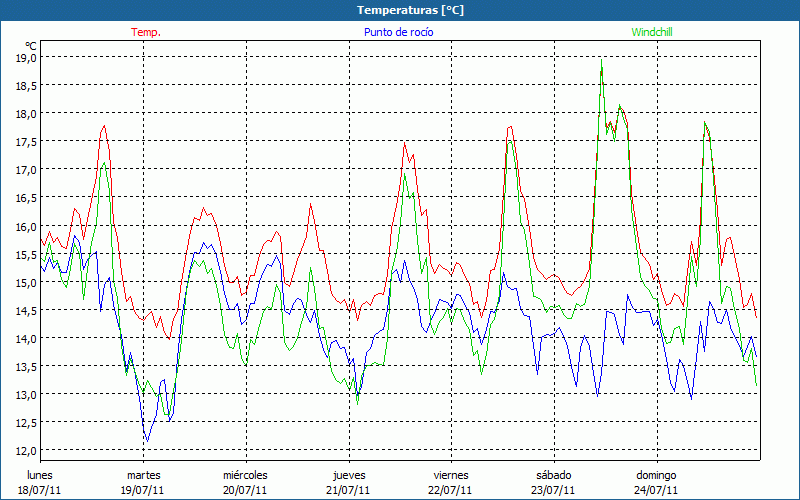Viewport: 800px width, 500px height.
Task: Click the 18/07/11 date label
Action: (x=40, y=490)
